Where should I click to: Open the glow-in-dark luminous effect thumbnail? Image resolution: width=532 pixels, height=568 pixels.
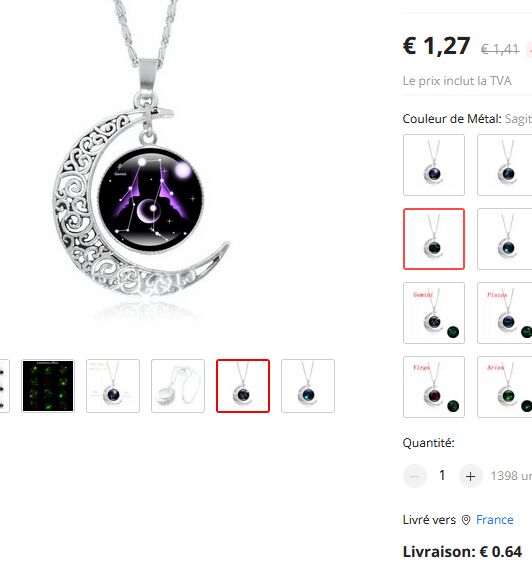tap(48, 386)
